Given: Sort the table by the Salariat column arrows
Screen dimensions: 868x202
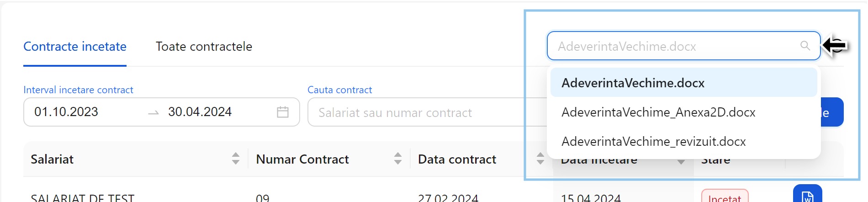Looking at the screenshot, I should tap(236, 159).
